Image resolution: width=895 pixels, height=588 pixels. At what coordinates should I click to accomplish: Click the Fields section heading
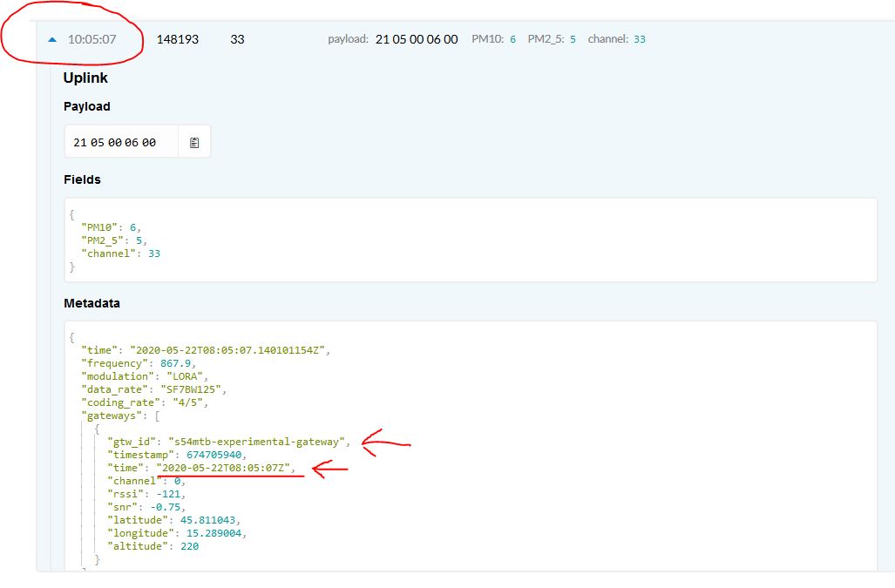coord(82,179)
